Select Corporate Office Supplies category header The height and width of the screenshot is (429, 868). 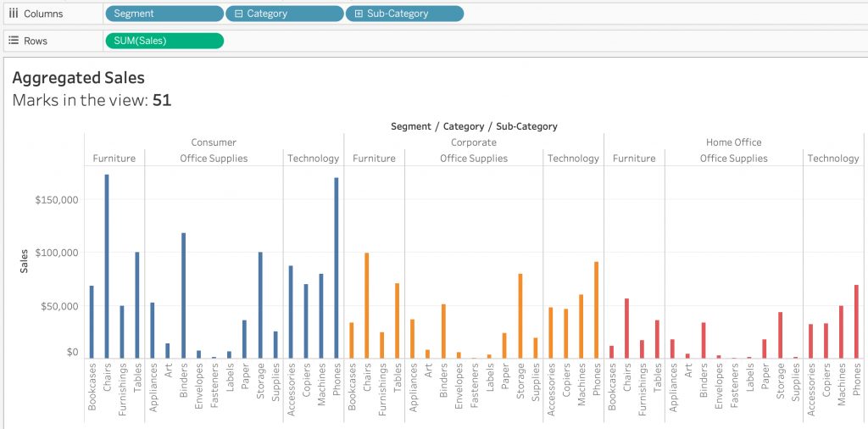point(474,159)
